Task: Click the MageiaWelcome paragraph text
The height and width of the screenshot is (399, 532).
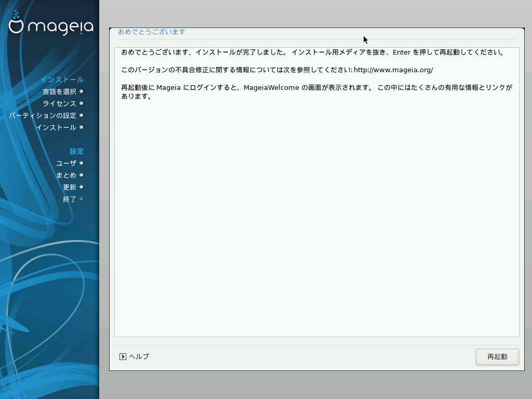Action: [316, 92]
